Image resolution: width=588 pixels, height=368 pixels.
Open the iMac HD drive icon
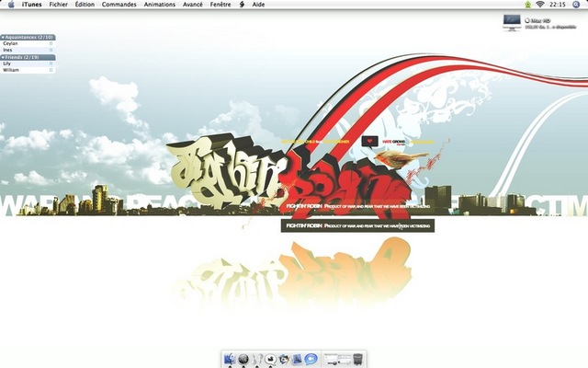tap(512, 21)
